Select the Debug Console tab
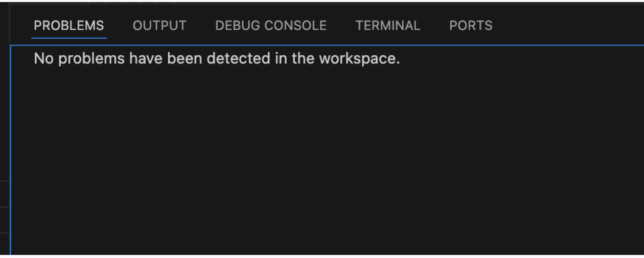 click(271, 26)
